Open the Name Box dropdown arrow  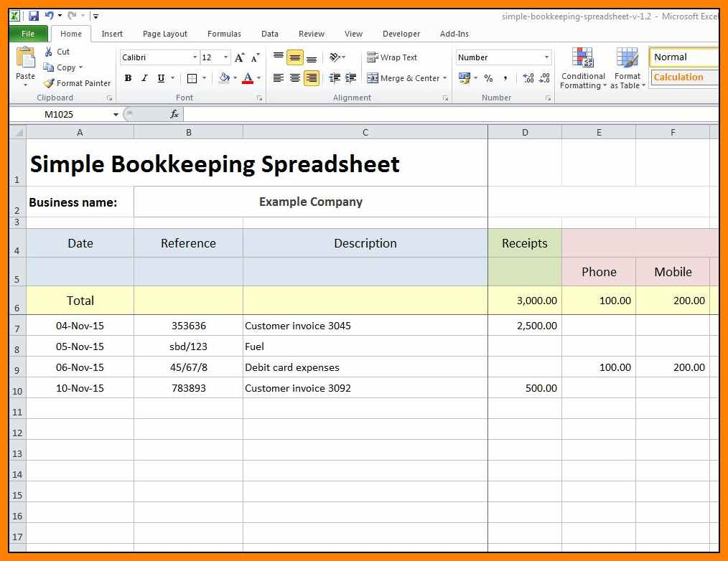tap(116, 114)
